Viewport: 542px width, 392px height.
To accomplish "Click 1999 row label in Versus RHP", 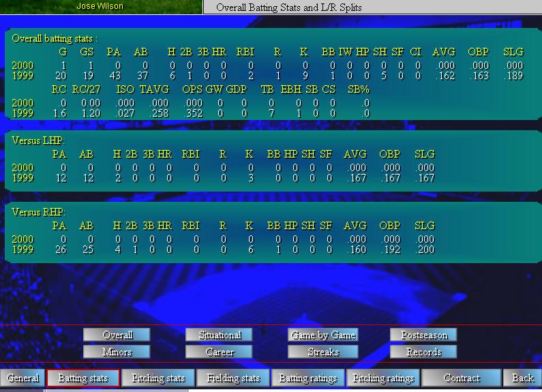I will (x=22, y=250).
